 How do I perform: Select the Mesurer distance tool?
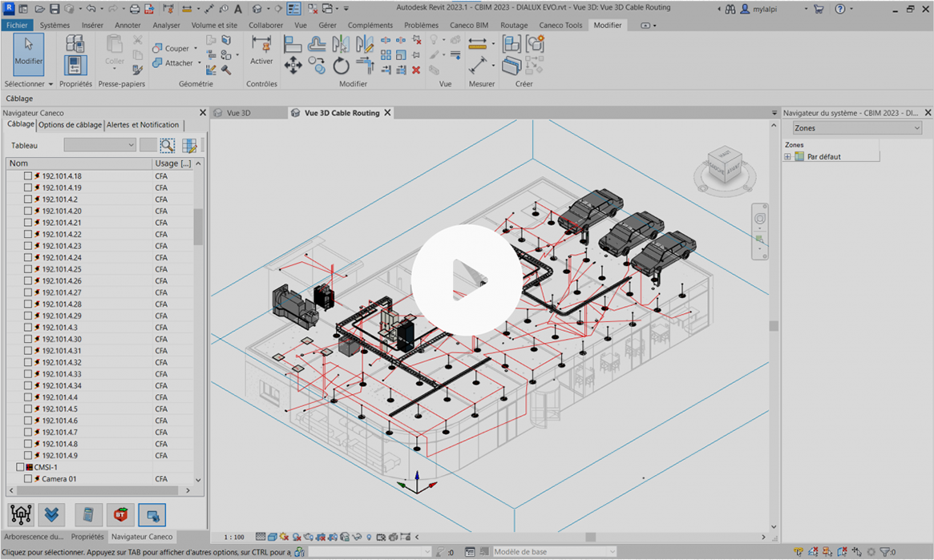tap(478, 44)
